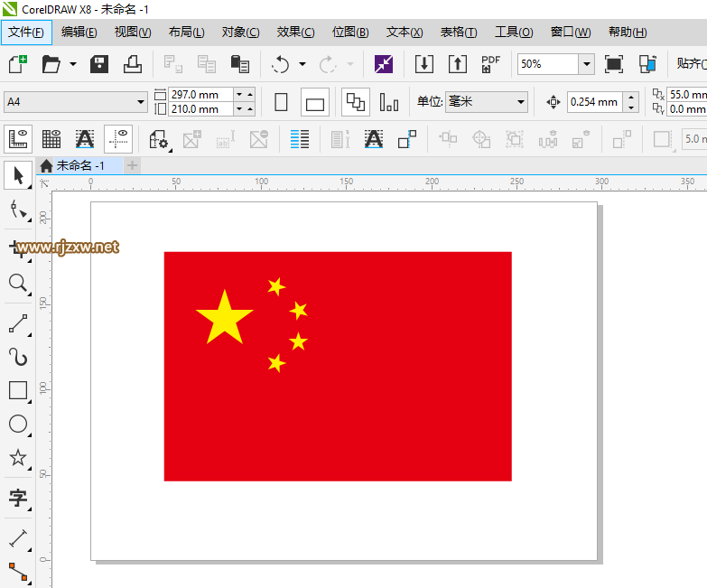Click the Open folder icon
Screen dimensions: 707x588
tap(51, 64)
